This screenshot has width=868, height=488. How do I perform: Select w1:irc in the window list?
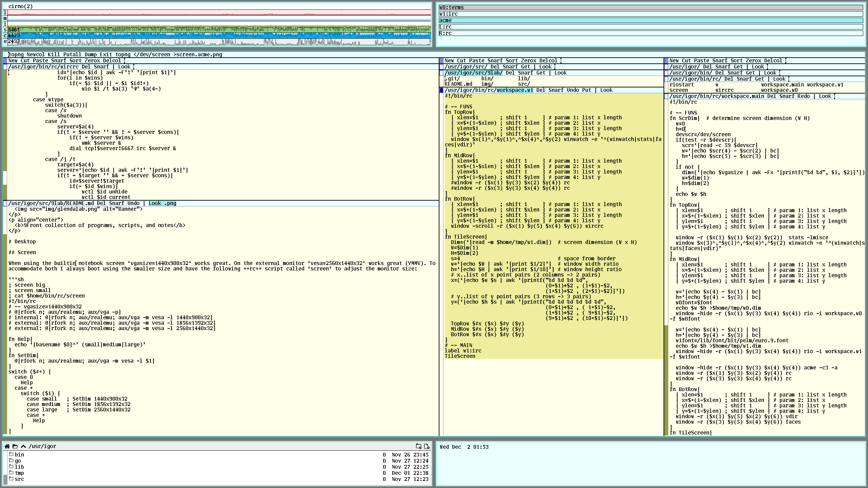point(651,14)
